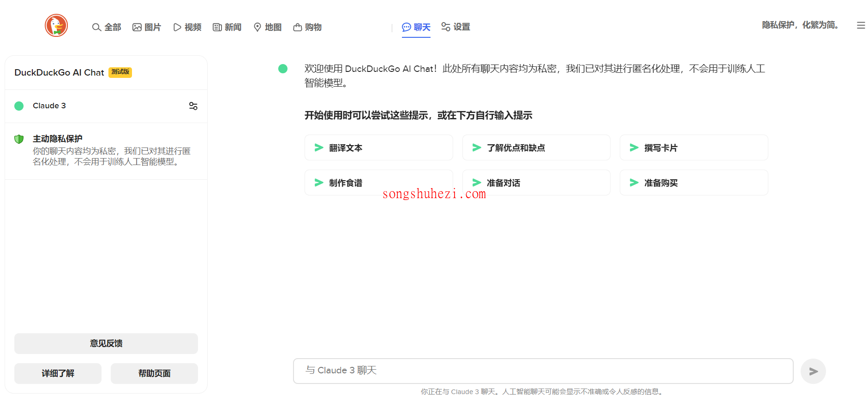Click the chat bubble icon beside 聊天
Screen dimensions: 868x395
point(407,27)
